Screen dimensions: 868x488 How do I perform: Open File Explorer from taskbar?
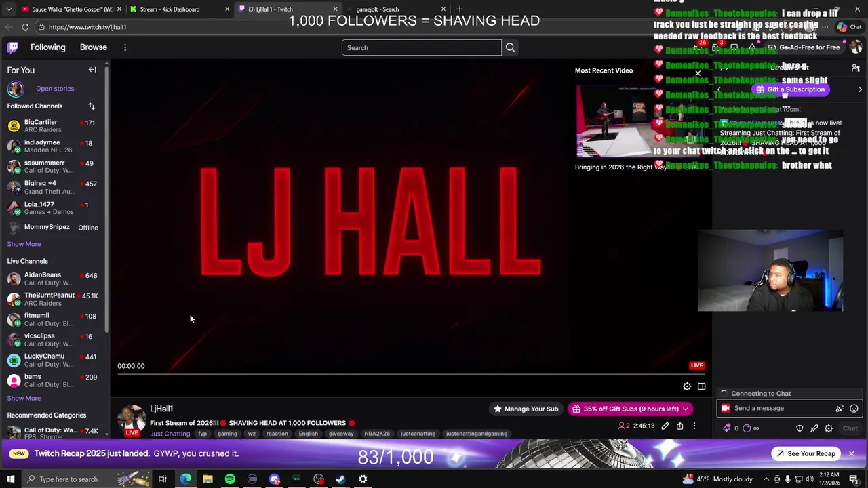(x=208, y=479)
